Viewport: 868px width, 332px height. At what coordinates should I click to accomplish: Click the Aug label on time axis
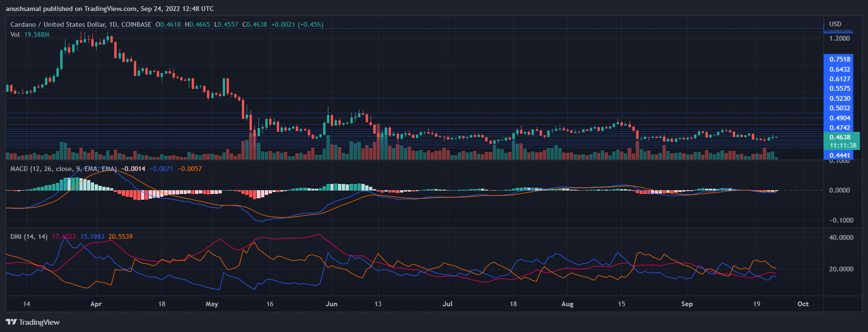click(x=567, y=304)
